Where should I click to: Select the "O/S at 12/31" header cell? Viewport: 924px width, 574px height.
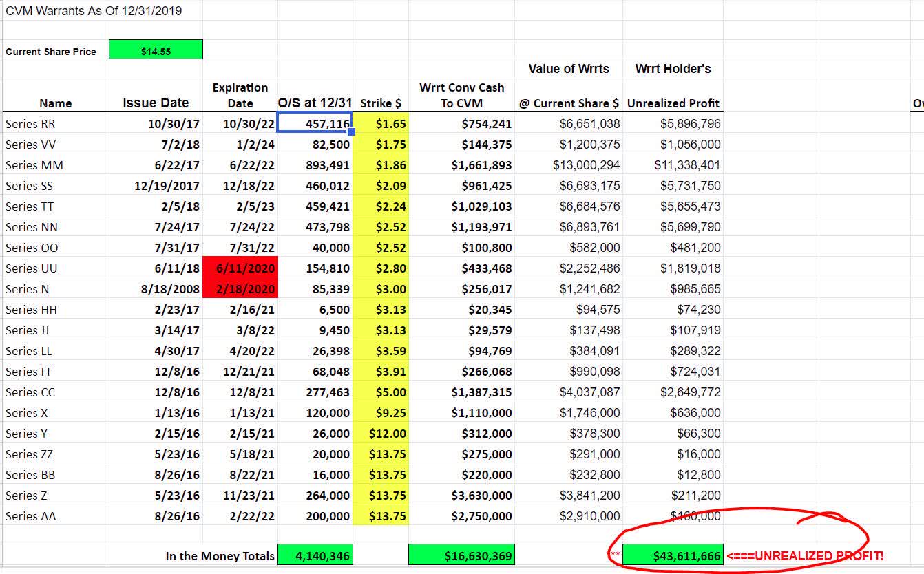(x=315, y=103)
